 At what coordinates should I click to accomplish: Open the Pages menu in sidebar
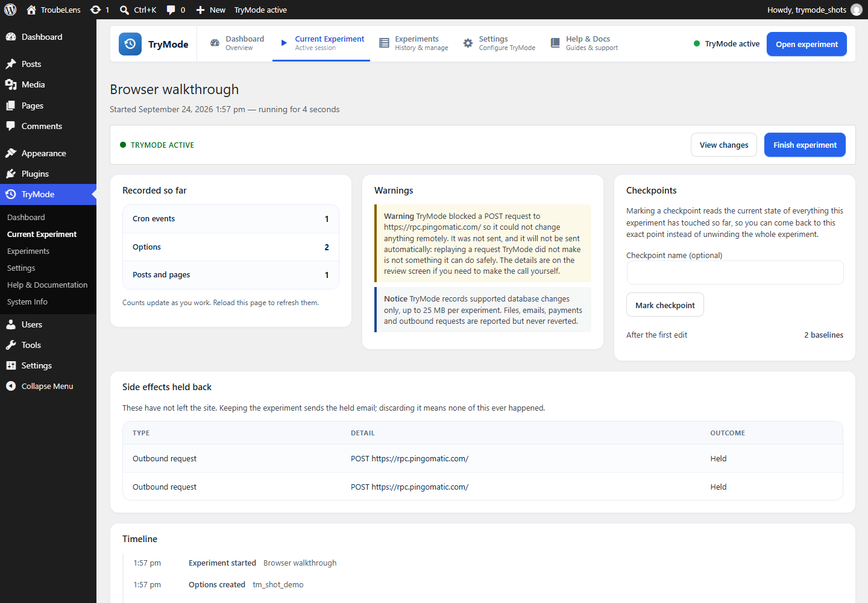coord(48,106)
